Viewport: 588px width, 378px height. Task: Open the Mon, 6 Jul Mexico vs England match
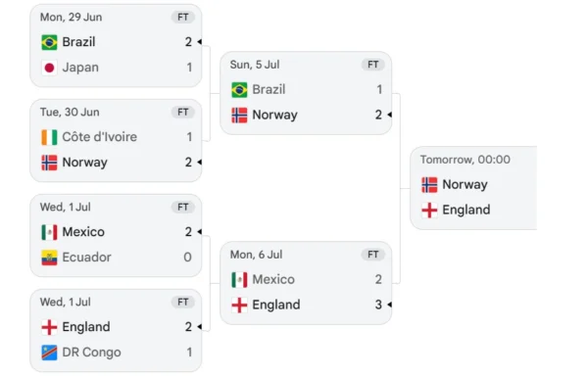(306, 283)
